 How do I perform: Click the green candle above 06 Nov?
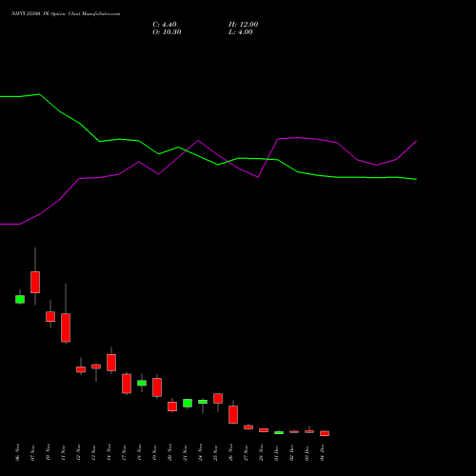[20, 299]
